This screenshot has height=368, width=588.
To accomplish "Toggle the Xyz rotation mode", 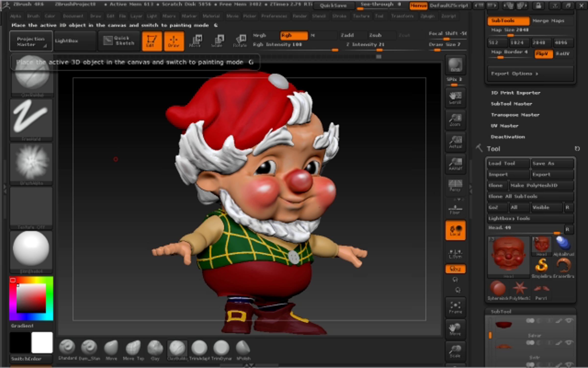I will click(x=455, y=269).
